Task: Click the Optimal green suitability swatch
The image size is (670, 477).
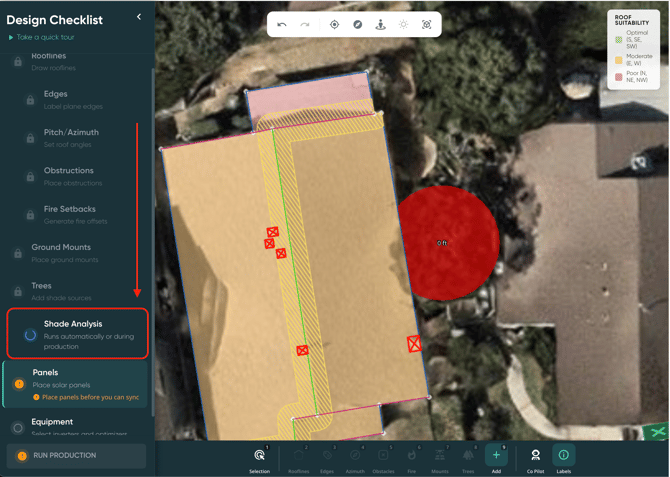Action: click(x=618, y=40)
